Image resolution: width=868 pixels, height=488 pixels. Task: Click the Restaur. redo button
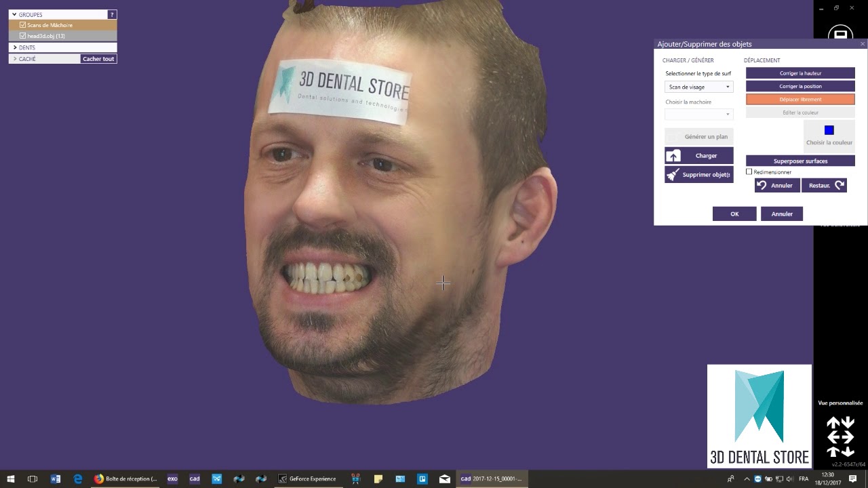pos(824,185)
